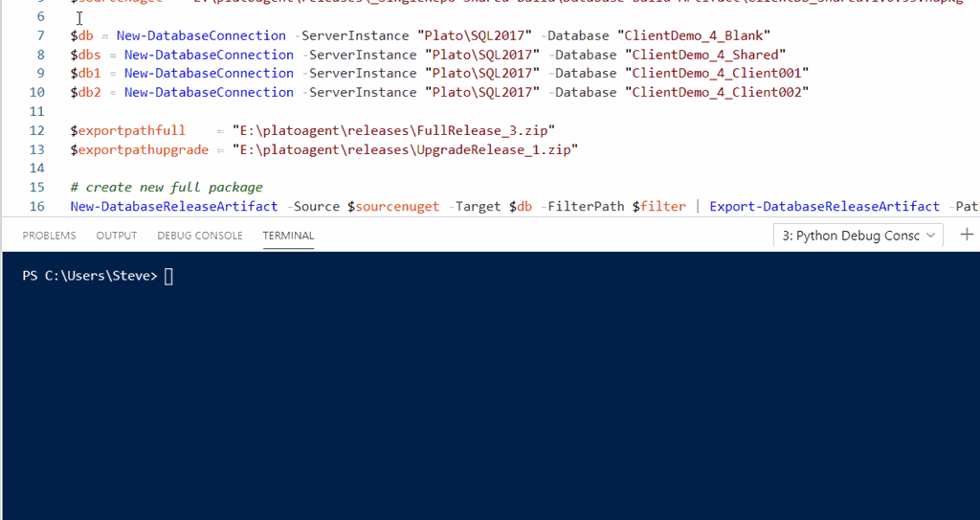
Task: Click the FullRelease_3.zip path string
Action: (x=393, y=130)
